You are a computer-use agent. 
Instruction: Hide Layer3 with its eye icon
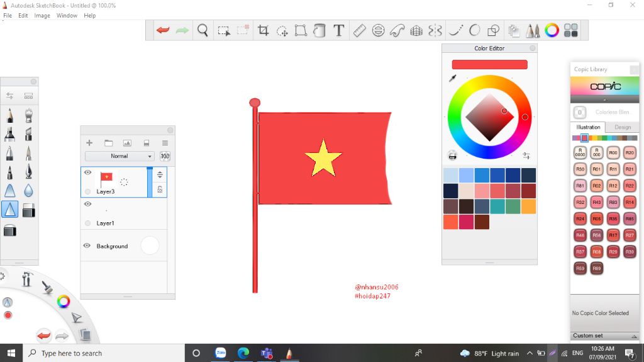[x=87, y=173]
